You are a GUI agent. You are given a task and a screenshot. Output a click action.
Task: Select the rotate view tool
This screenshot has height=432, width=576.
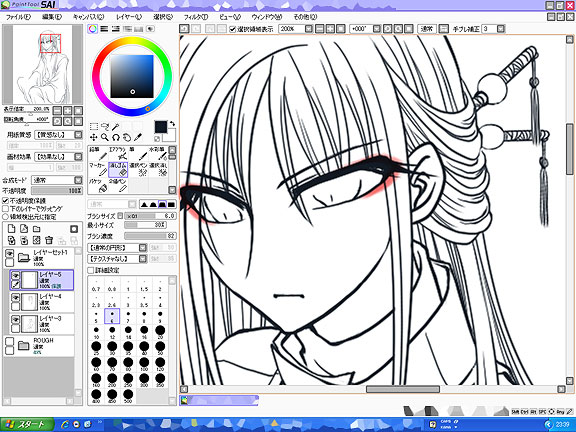pos(116,137)
